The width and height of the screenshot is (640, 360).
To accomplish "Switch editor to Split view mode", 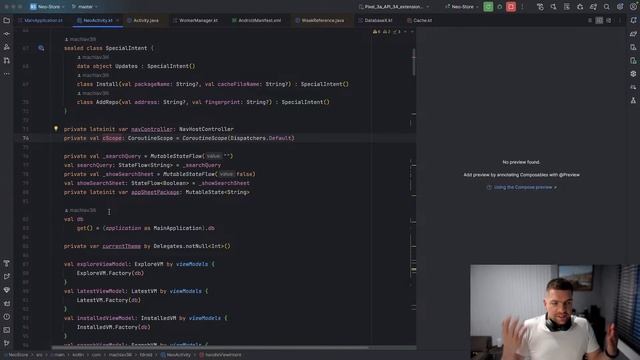I will tap(599, 20).
